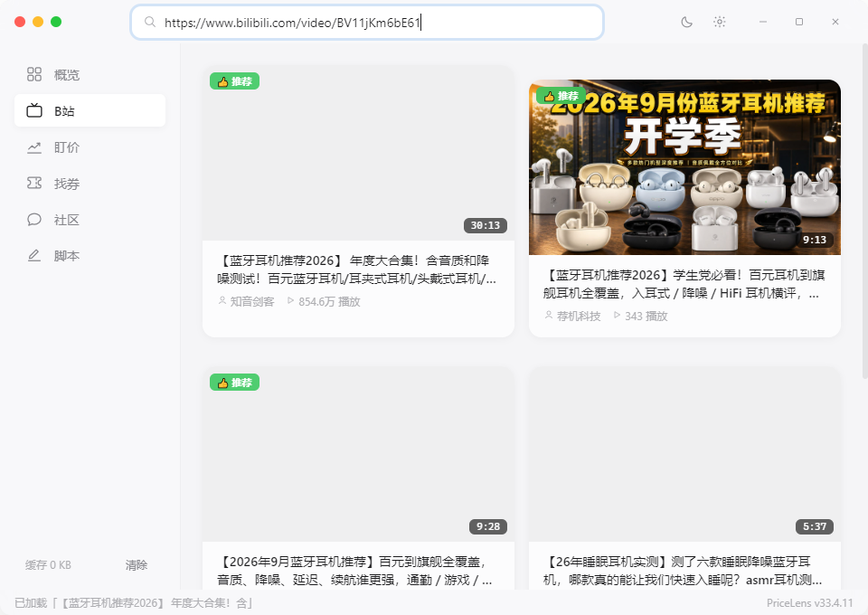Click the play icon beside 343 播放
Screen dimensions: 868x615
[618, 315]
